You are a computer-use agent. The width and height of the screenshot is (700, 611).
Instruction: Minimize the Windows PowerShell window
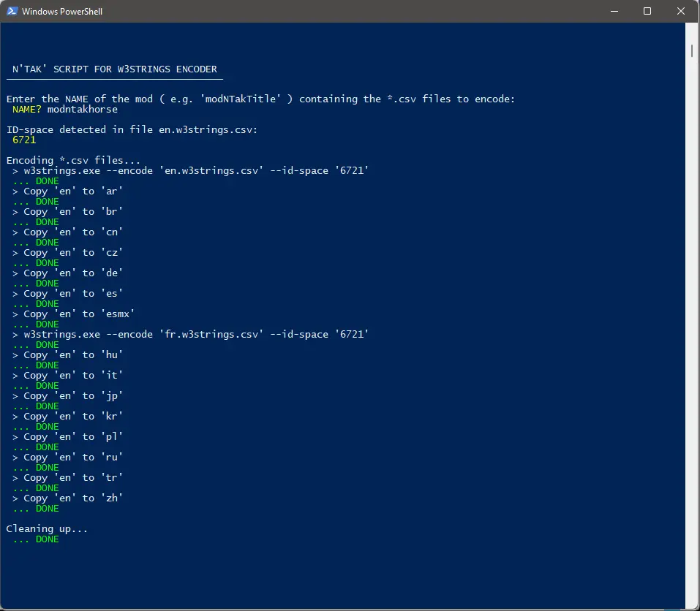[x=614, y=11]
